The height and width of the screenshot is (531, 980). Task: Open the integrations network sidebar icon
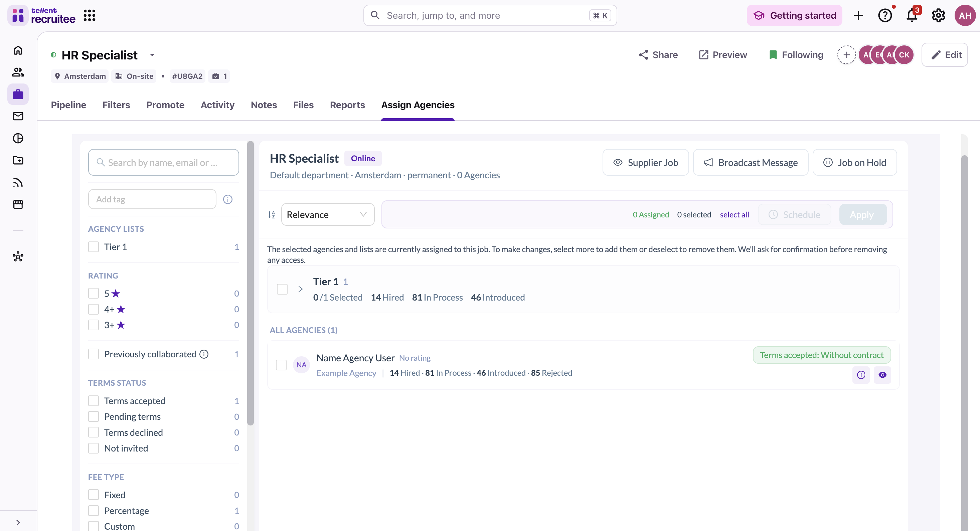click(x=18, y=257)
